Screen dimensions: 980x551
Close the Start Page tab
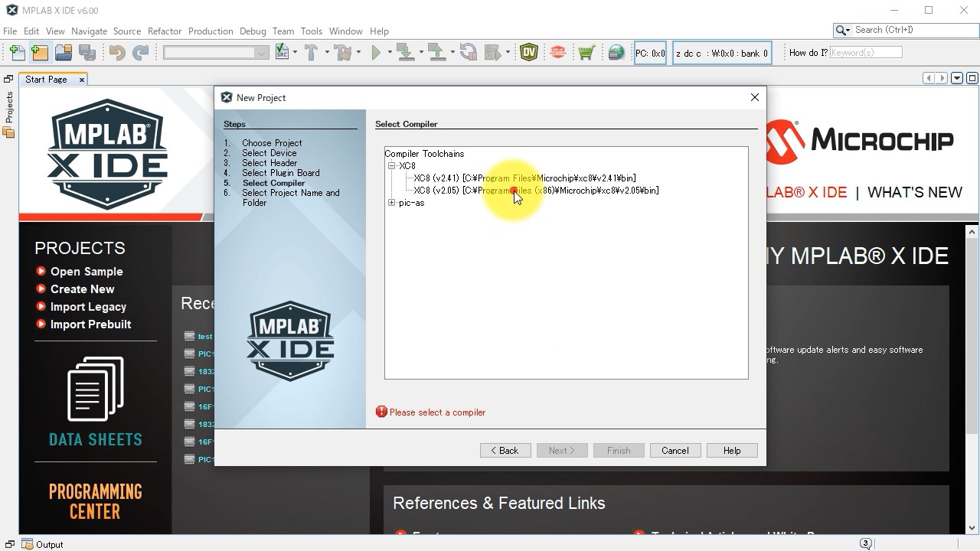81,80
